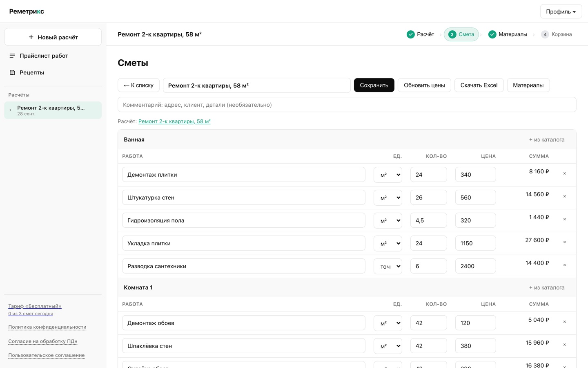Click the step number 4 badge for Корзина
The image size is (588, 368).
coord(545,34)
